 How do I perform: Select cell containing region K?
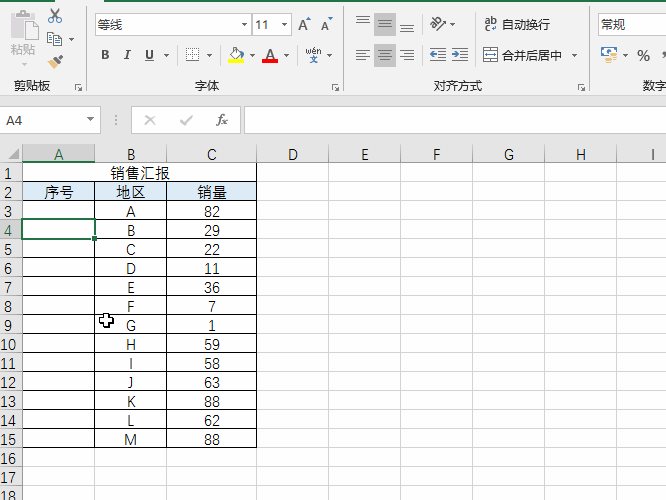pyautogui.click(x=131, y=401)
